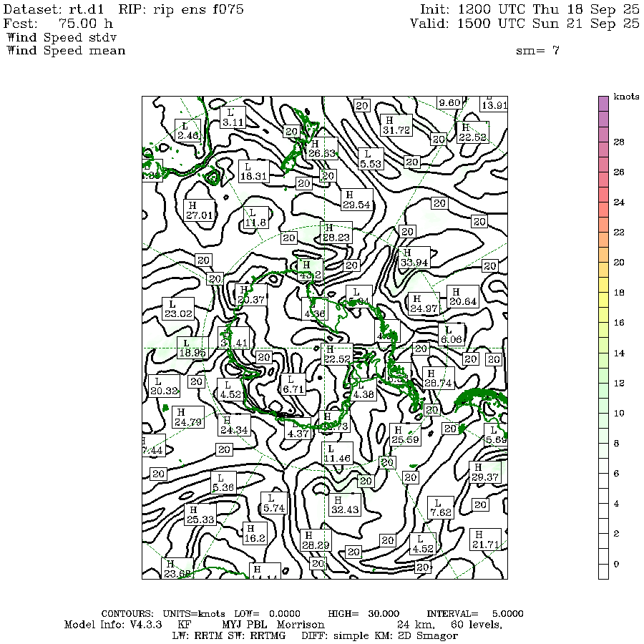Select the 'H 26.63' maximum label
The width and height of the screenshot is (644, 644).
322,149
